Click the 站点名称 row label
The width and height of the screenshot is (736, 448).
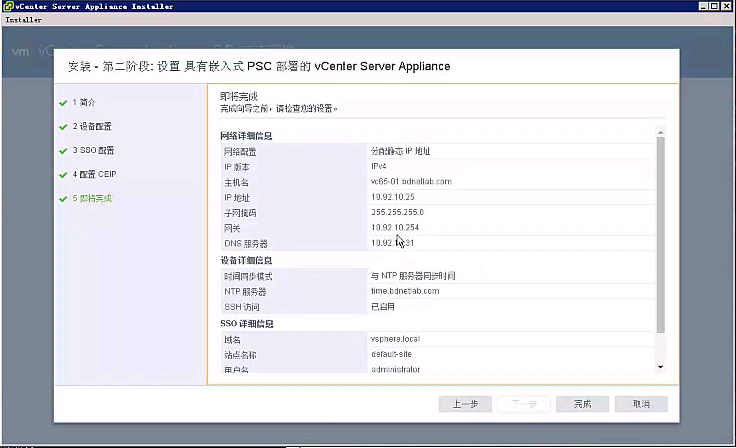(x=240, y=355)
